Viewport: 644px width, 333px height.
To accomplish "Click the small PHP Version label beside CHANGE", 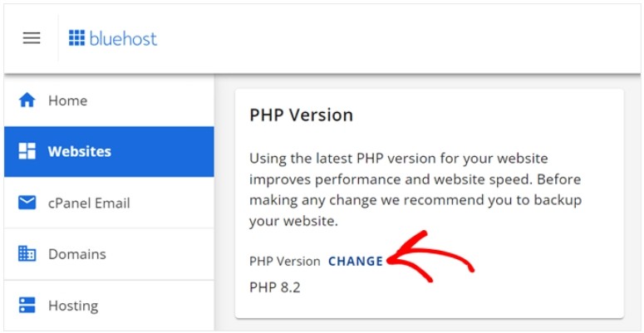I will coord(284,261).
